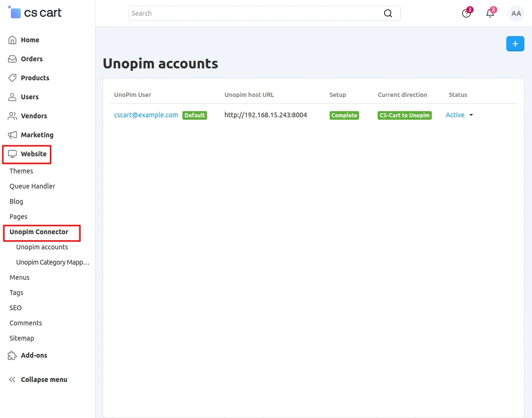This screenshot has width=532, height=418.
Task: Click the host URL http://192.168.15.243:8004
Action: (266, 115)
